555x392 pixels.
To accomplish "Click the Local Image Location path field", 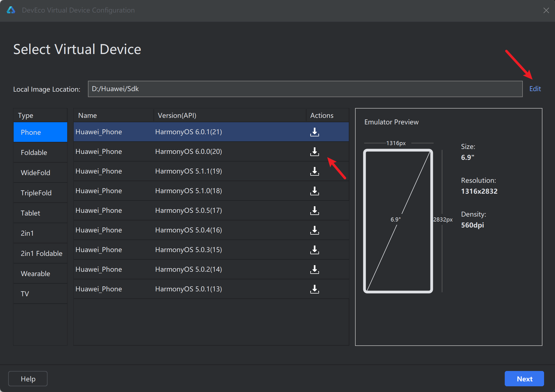I will click(305, 89).
